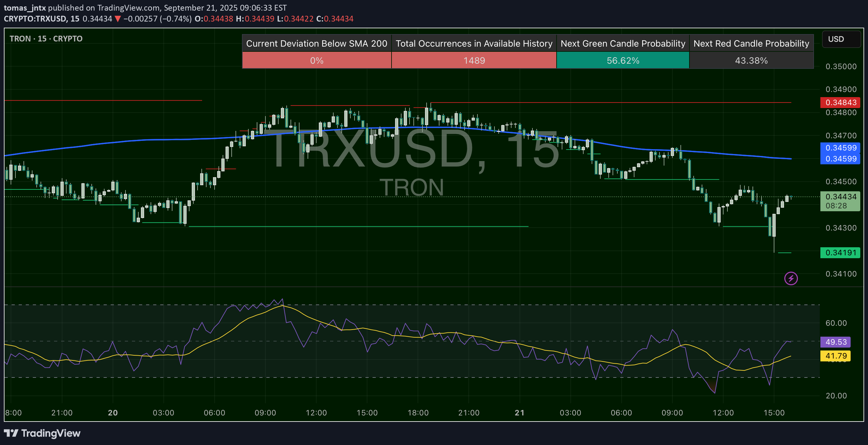This screenshot has width=868, height=445.
Task: Click the TradingView logo at bottom
Action: tap(42, 433)
